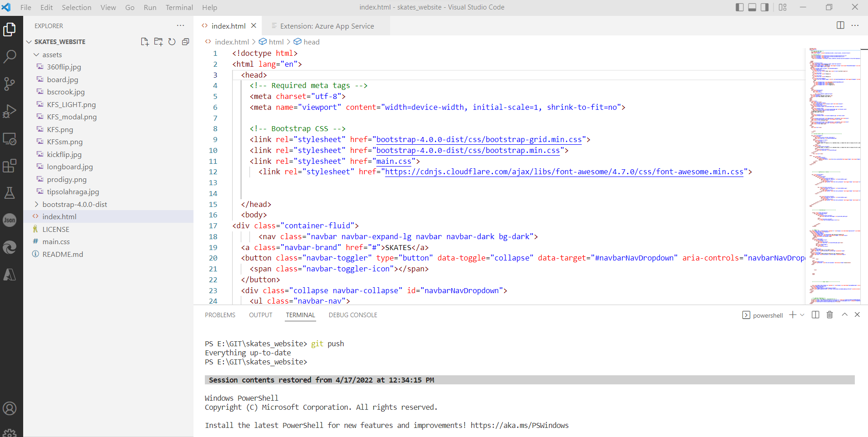Screen dimensions: 868x437
Task: Select the TERMINAL panel tab
Action: (x=300, y=315)
